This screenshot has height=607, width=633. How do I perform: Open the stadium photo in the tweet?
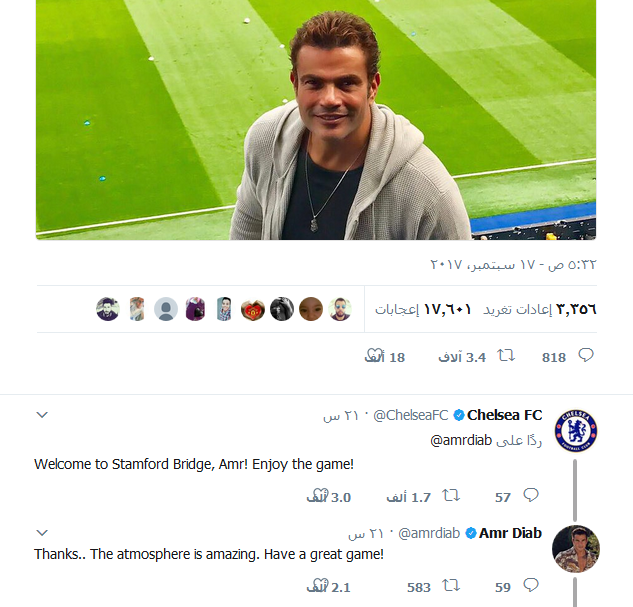[x=316, y=120]
